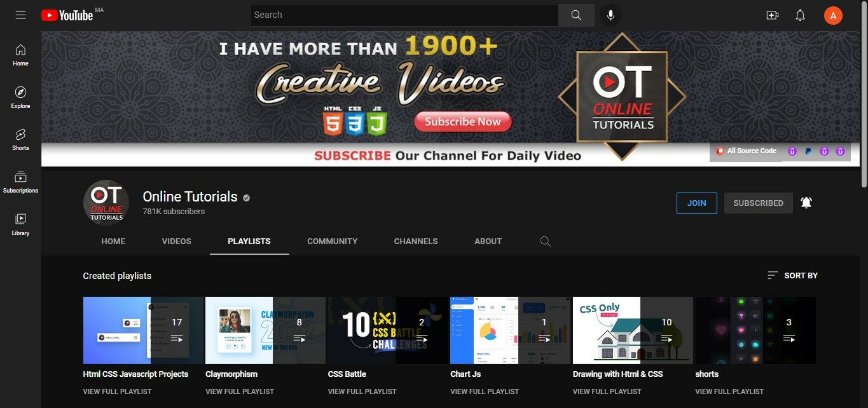868x408 pixels.
Task: Open Subscriptions from the sidebar
Action: pyautogui.click(x=20, y=181)
